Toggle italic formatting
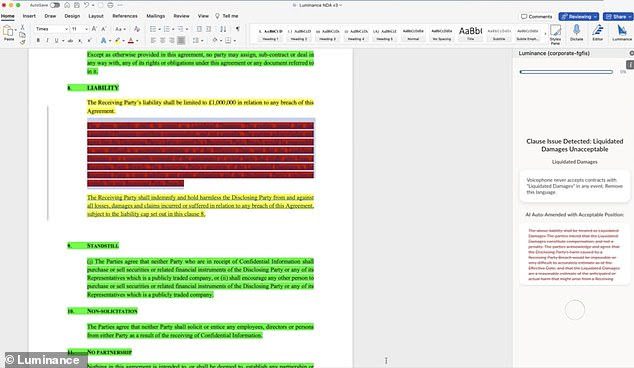The image size is (634, 368). [47, 40]
